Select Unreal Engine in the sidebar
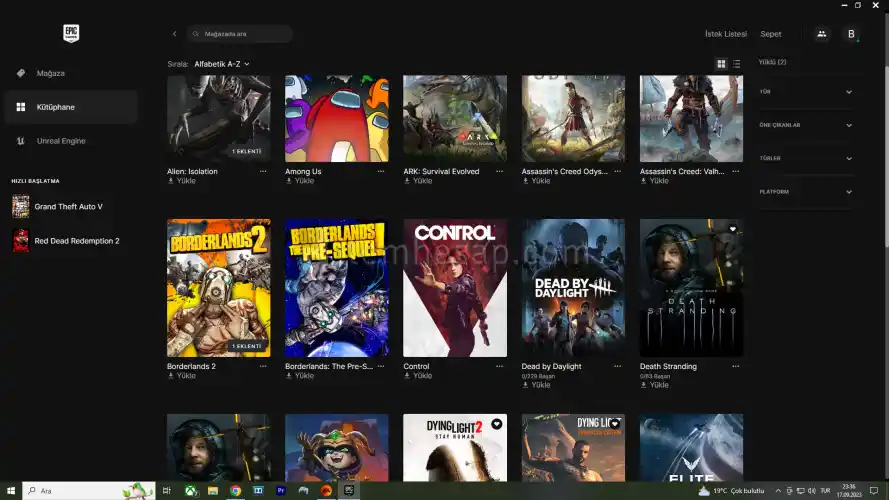The image size is (889, 500). (x=60, y=141)
